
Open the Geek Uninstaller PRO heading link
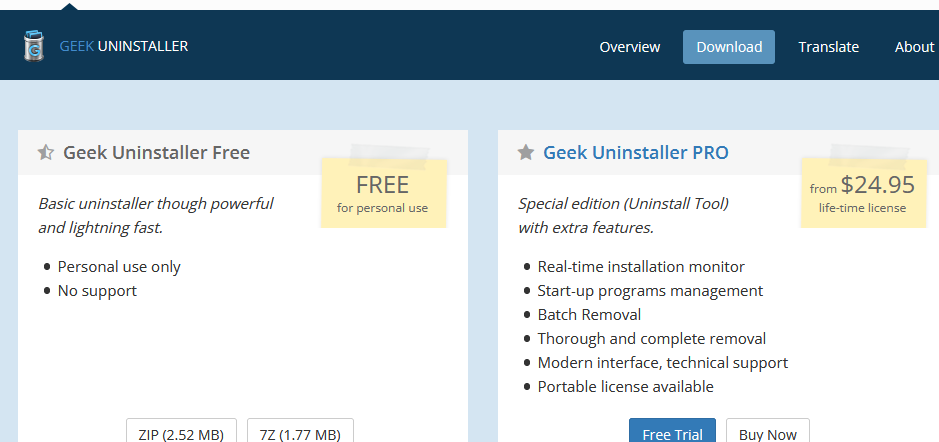click(636, 153)
